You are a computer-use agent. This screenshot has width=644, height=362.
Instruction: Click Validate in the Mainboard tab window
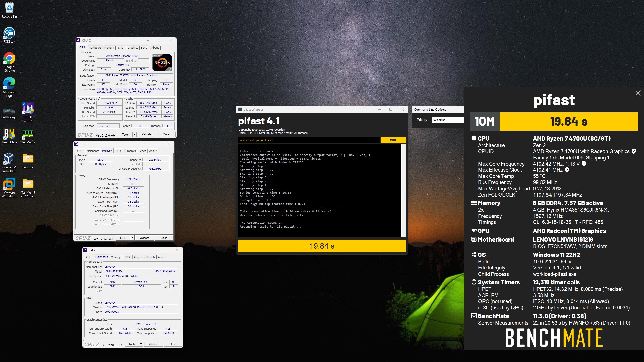pos(153,344)
